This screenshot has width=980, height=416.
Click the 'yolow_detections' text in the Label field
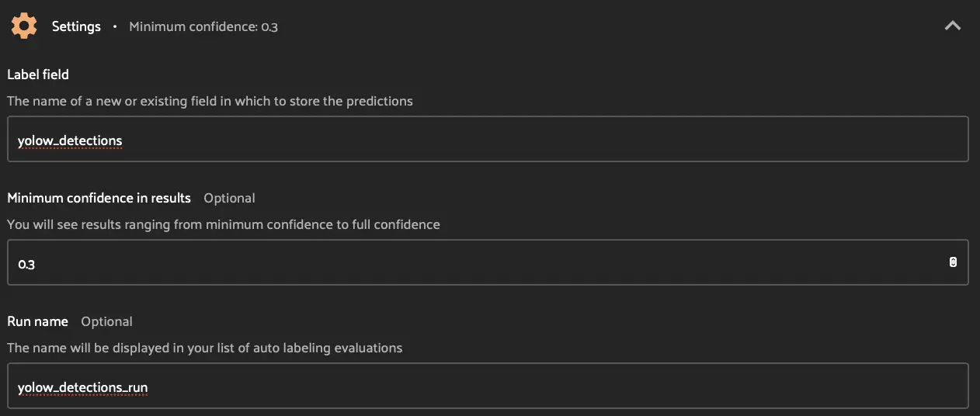(x=70, y=140)
